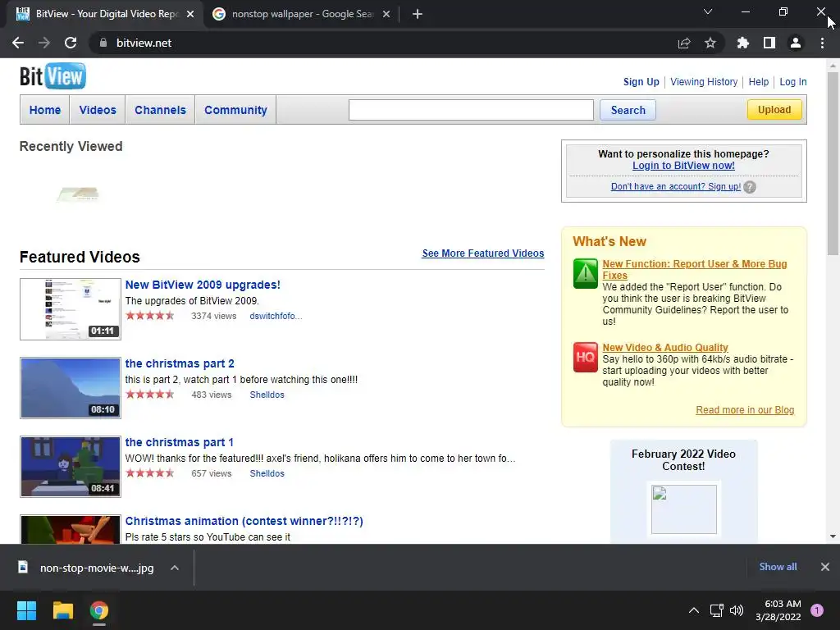Open Shelldos link under christmas part 2

(x=267, y=395)
